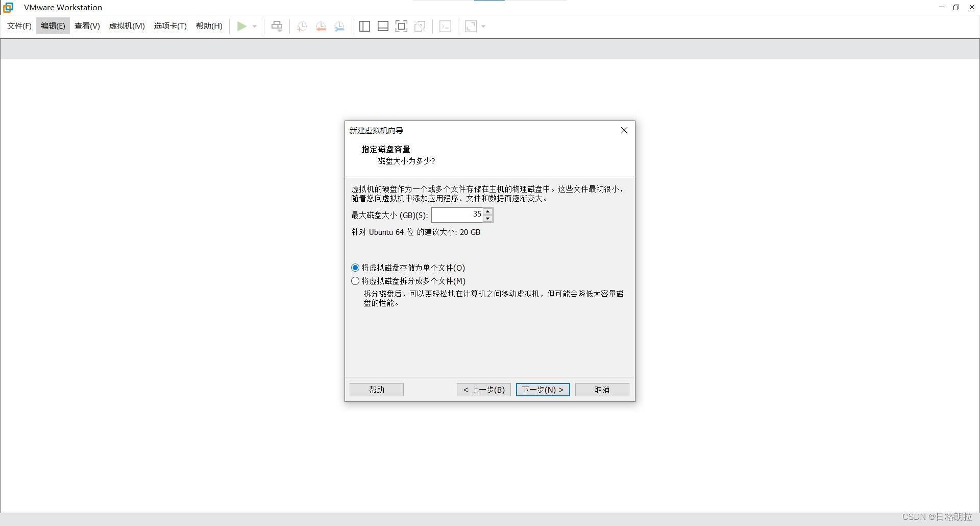Click the 取消 cancel button

pos(602,390)
